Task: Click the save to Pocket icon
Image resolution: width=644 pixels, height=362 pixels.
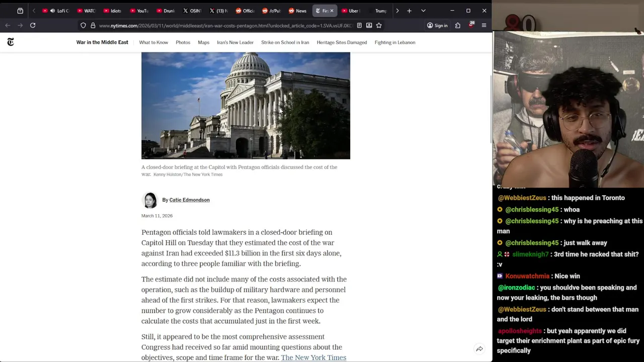Action: 369,25
